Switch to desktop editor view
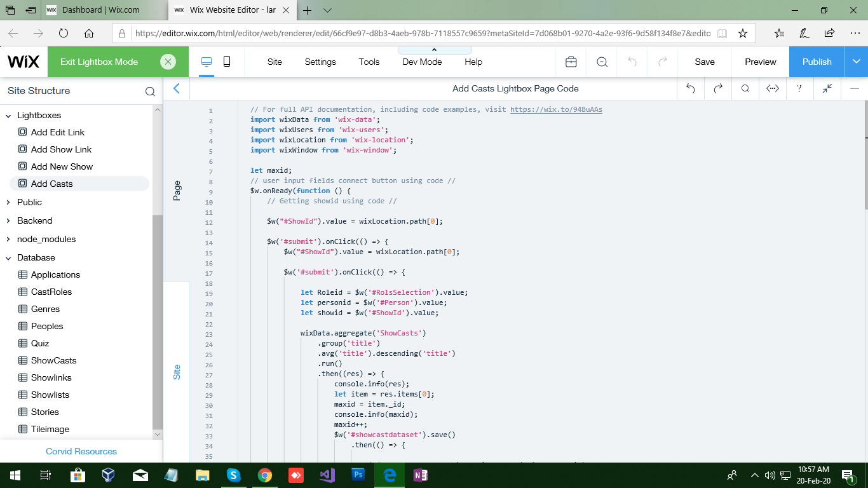 click(206, 62)
